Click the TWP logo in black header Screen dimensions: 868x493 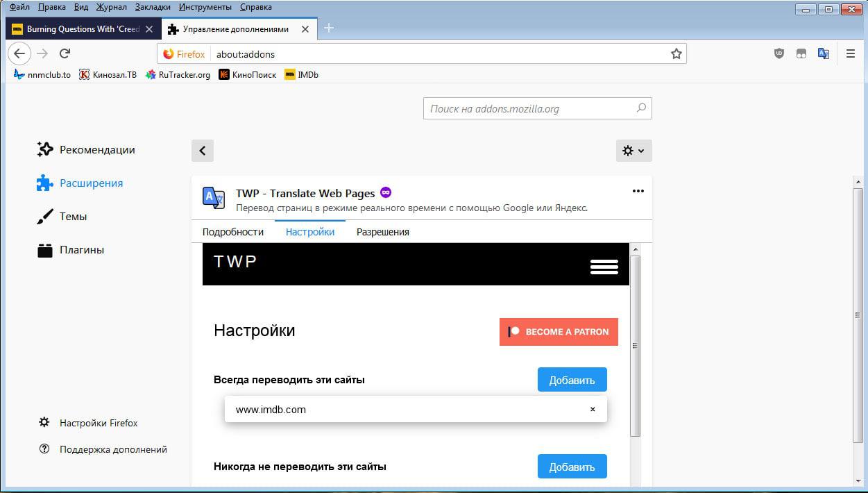[235, 261]
